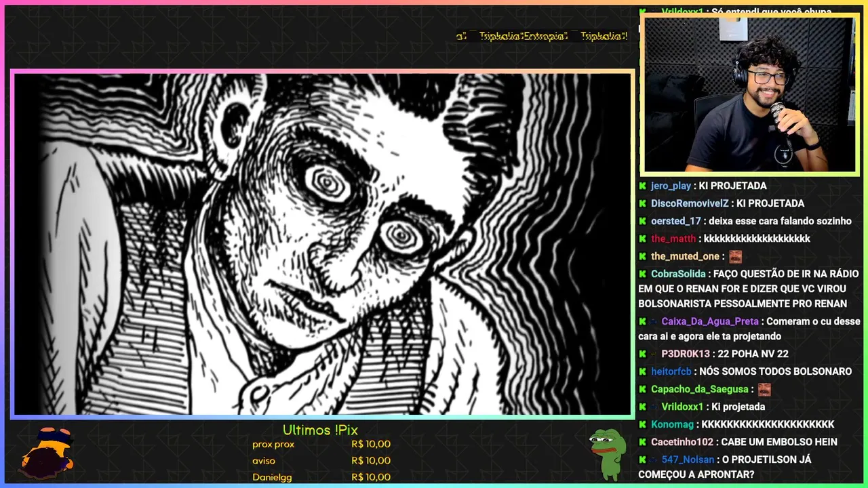
Task: Click the Kick badge beside oersted_17
Action: (642, 221)
